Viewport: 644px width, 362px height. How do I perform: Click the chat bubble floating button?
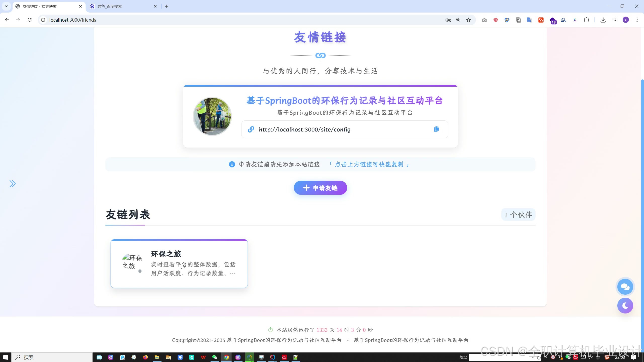click(x=625, y=287)
